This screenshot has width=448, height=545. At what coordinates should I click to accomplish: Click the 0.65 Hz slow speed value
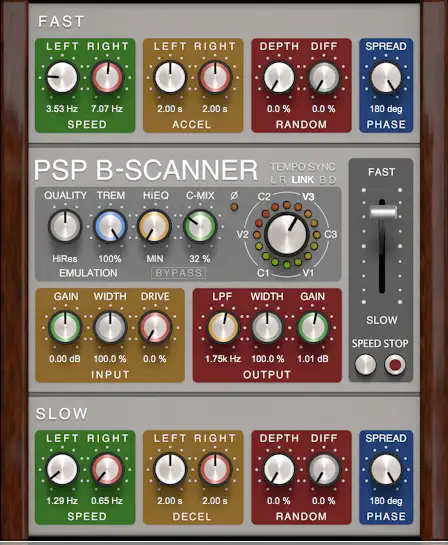click(x=107, y=501)
